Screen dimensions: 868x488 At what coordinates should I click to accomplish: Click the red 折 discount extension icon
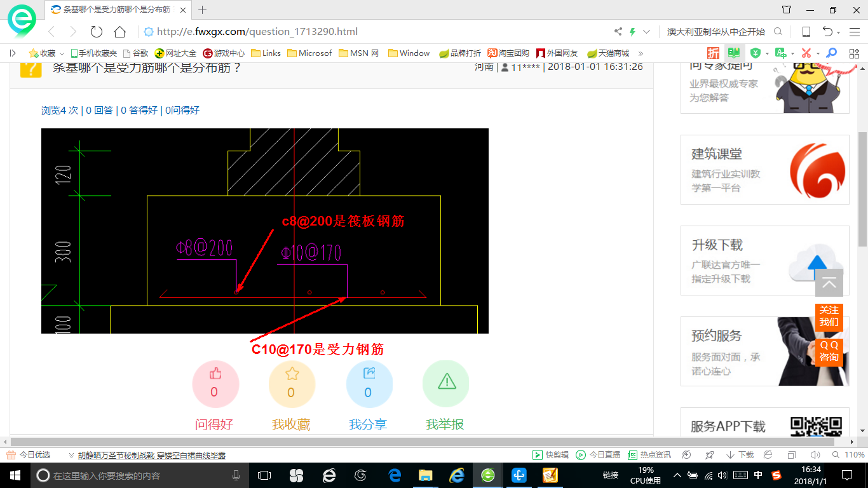point(714,53)
